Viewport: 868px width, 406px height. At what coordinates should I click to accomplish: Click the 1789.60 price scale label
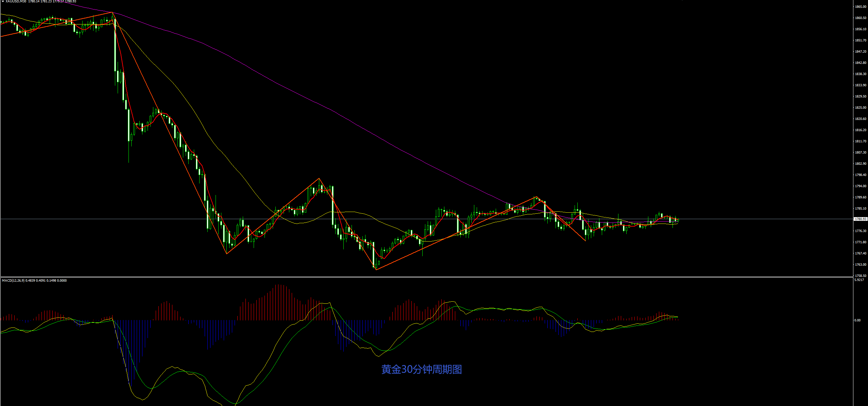click(x=861, y=197)
